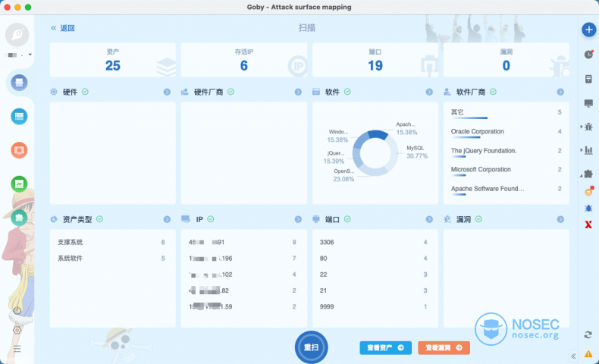
Task: Click the 端口 19 summary card
Action: pyautogui.click(x=375, y=60)
